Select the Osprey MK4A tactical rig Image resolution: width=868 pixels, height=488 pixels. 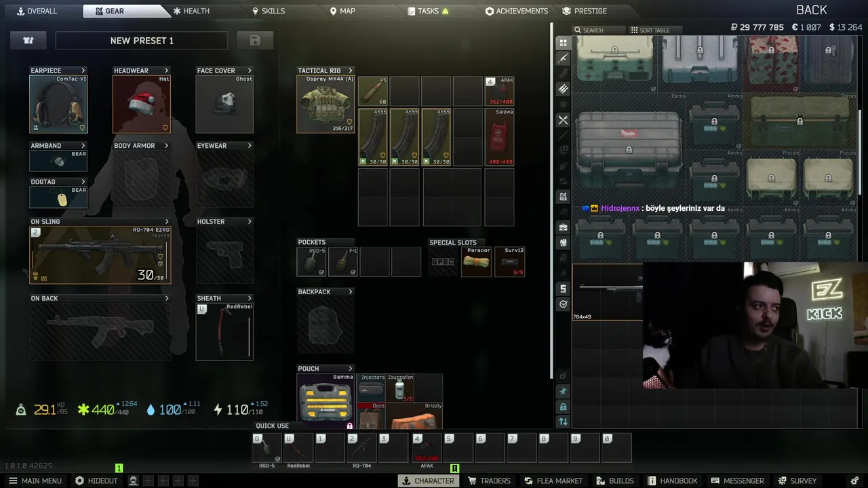point(325,104)
